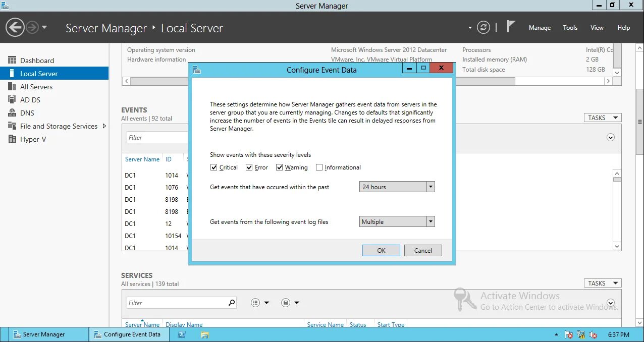Select AD DS in the navigation pane

[31, 100]
